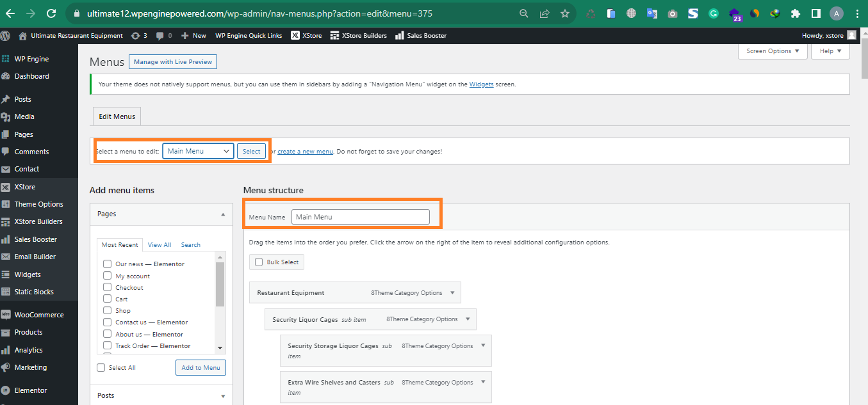Switch to the View All tab

(x=160, y=244)
